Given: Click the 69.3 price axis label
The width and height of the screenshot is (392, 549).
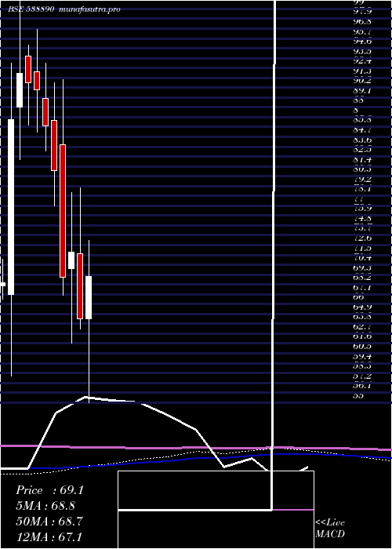Looking at the screenshot, I should 362,268.
